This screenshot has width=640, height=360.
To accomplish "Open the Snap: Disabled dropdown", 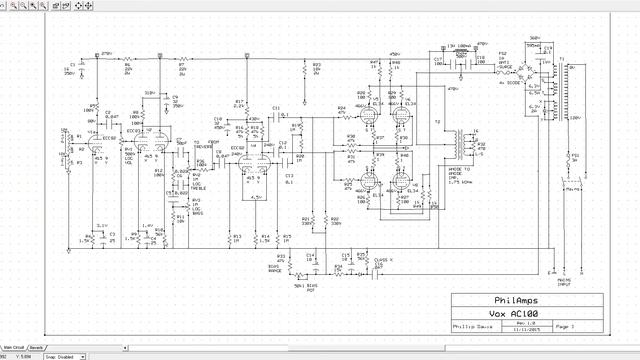I will pyautogui.click(x=65, y=357).
